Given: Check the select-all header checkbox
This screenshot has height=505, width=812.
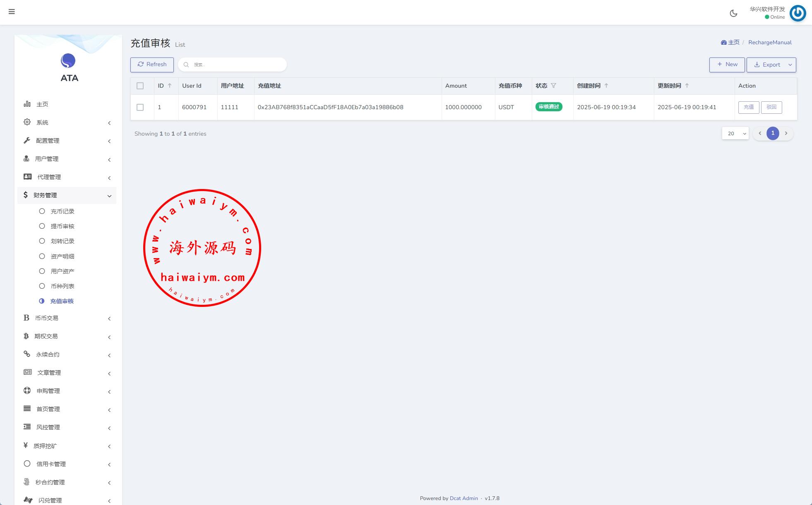Looking at the screenshot, I should (140, 86).
